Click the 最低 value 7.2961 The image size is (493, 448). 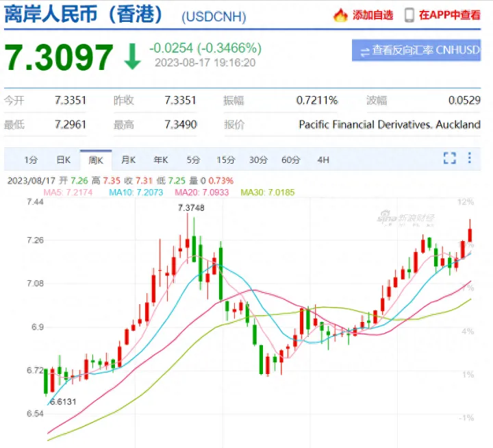click(71, 125)
